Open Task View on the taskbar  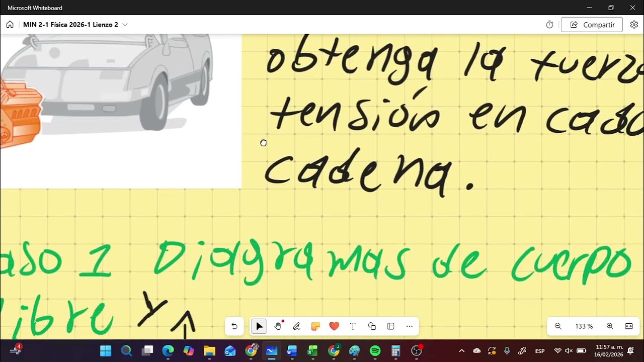pyautogui.click(x=147, y=351)
